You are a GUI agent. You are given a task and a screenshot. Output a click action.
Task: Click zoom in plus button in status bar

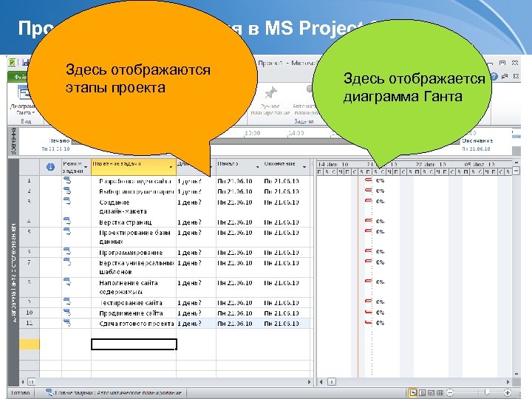[x=508, y=393]
